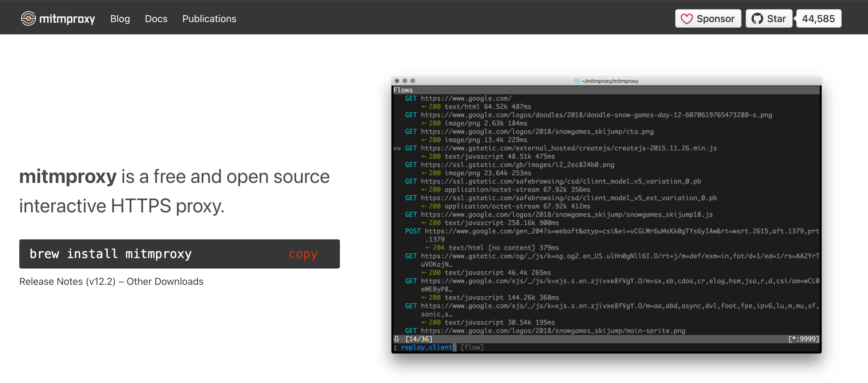Click the 200 text/javascript 258.16k 900ms response

point(490,223)
